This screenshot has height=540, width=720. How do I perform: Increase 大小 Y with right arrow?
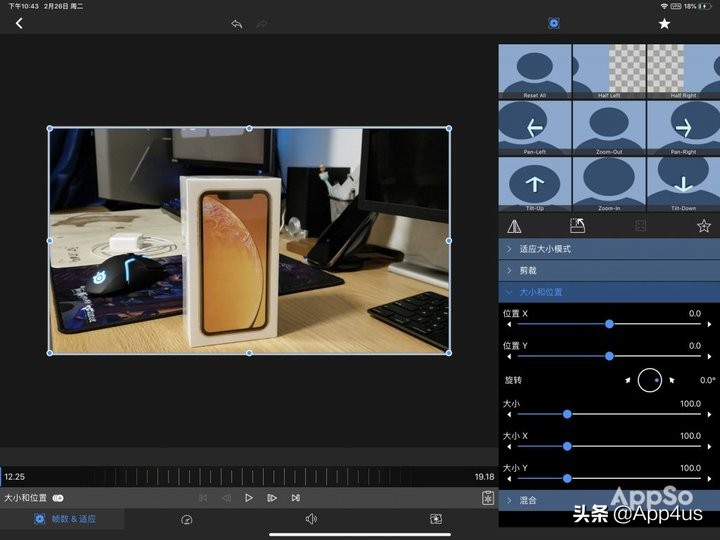coord(709,478)
